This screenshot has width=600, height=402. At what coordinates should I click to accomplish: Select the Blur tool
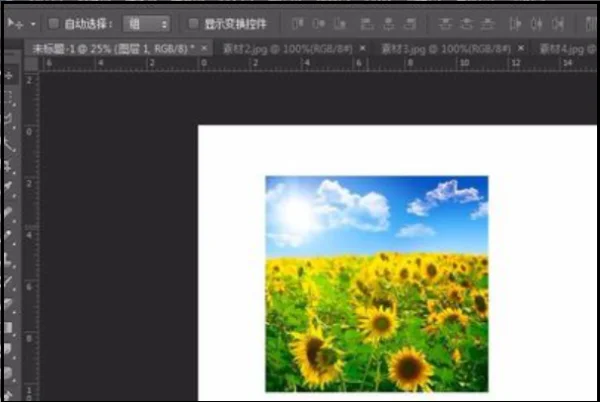pos(9,350)
